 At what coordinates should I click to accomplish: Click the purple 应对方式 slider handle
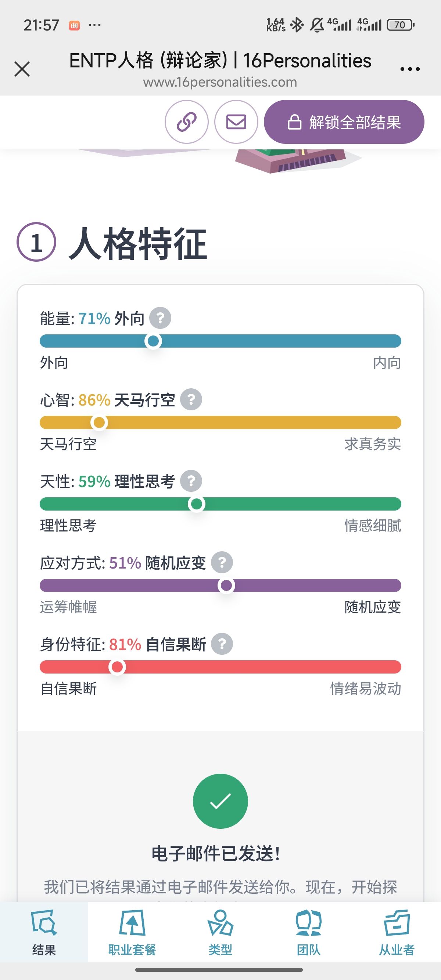226,585
